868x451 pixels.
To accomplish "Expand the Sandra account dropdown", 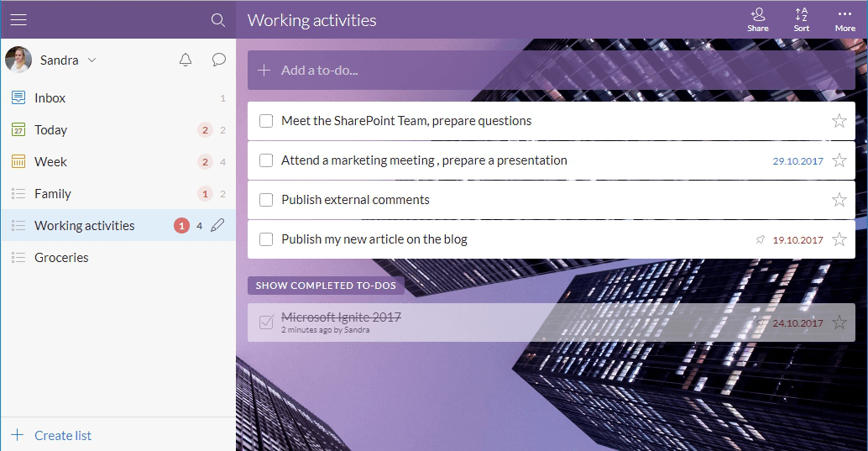I will coord(92,60).
